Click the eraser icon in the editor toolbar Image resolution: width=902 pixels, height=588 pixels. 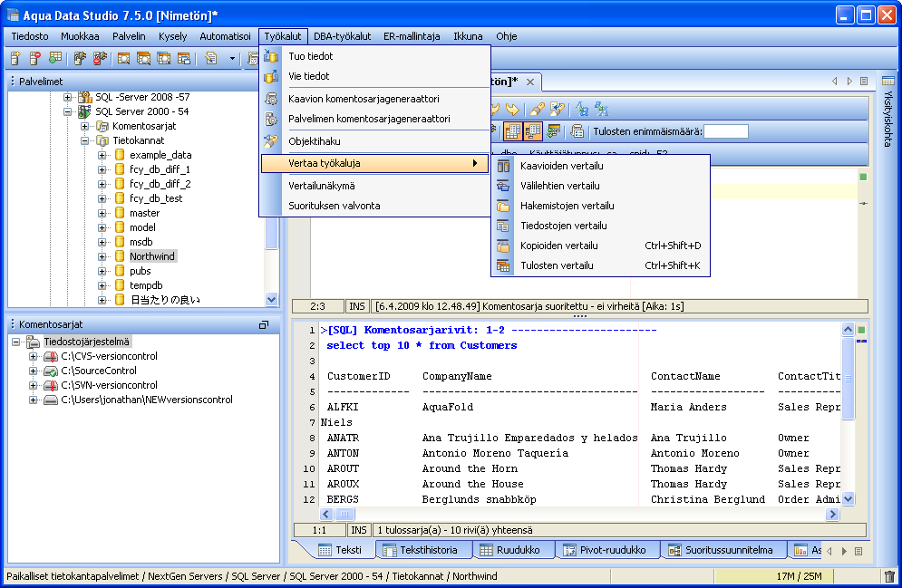538,110
